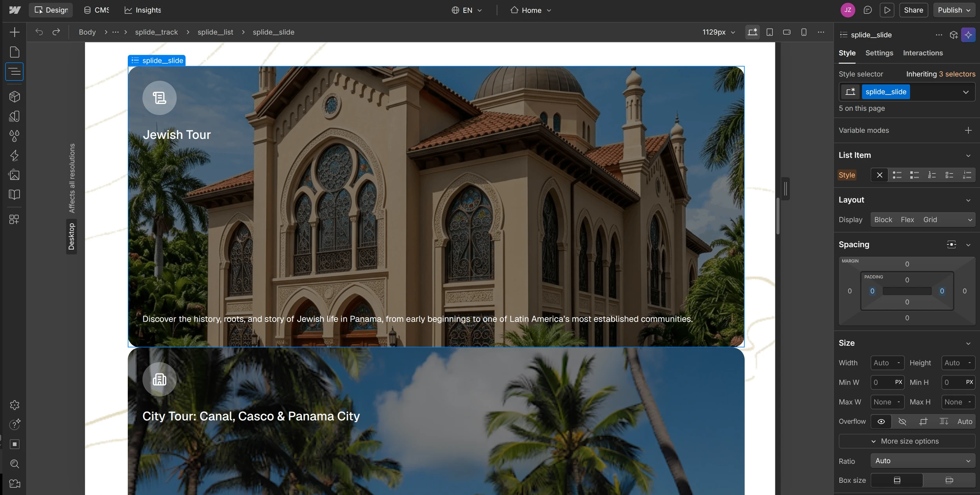Open the Variables panel
980x495 pixels.
15,116
